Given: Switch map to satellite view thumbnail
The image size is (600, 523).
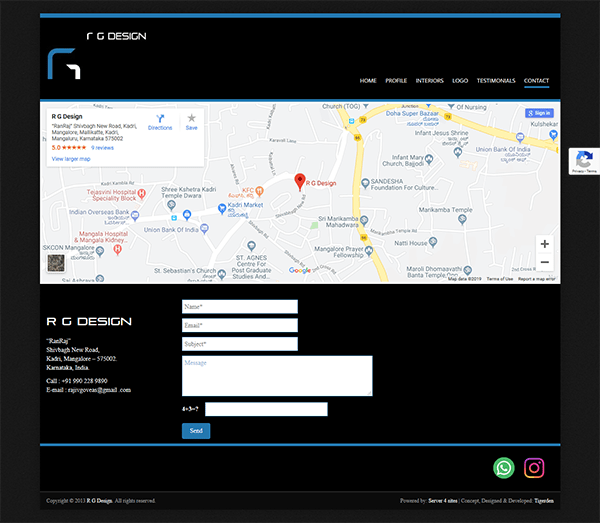Looking at the screenshot, I should click(56, 263).
